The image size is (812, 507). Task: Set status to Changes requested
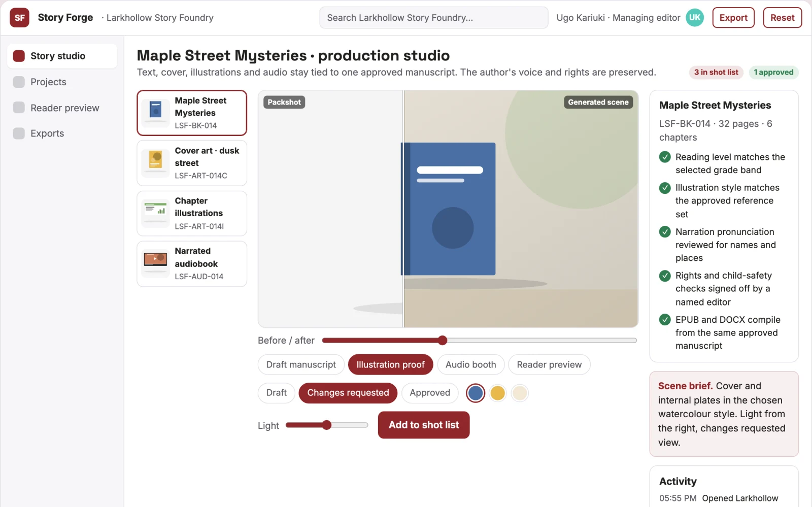point(348,393)
